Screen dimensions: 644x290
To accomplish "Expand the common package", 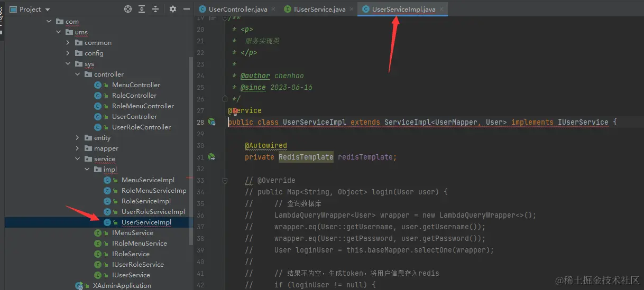I will click(x=68, y=43).
